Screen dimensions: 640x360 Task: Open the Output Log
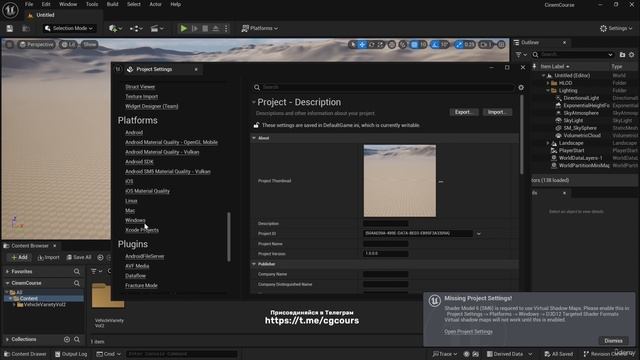[71, 354]
